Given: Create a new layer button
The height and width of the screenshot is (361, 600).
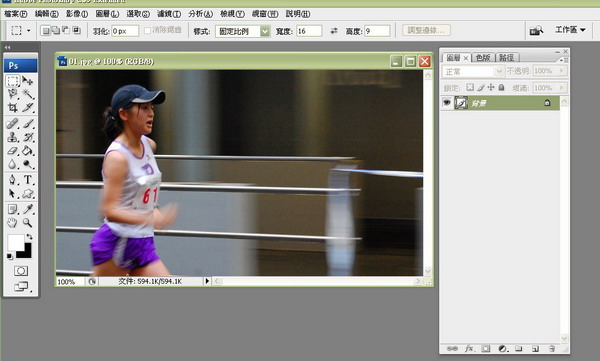Looking at the screenshot, I should [535, 348].
